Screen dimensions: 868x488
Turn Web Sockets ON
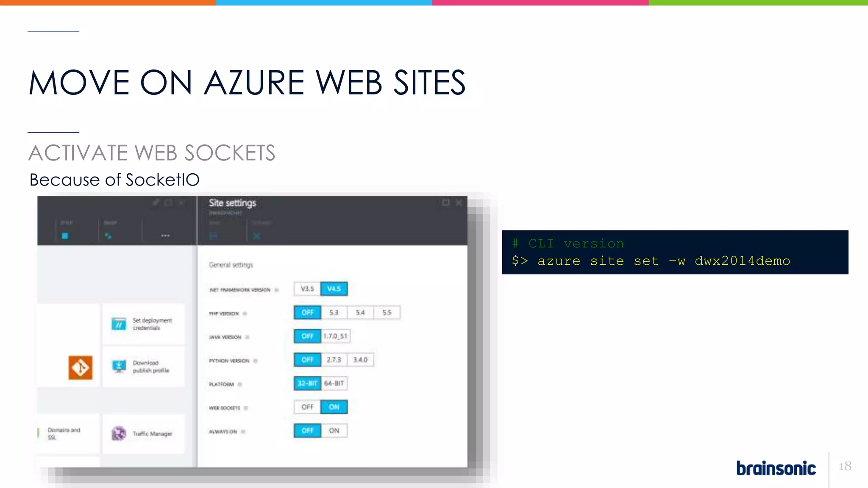(334, 407)
